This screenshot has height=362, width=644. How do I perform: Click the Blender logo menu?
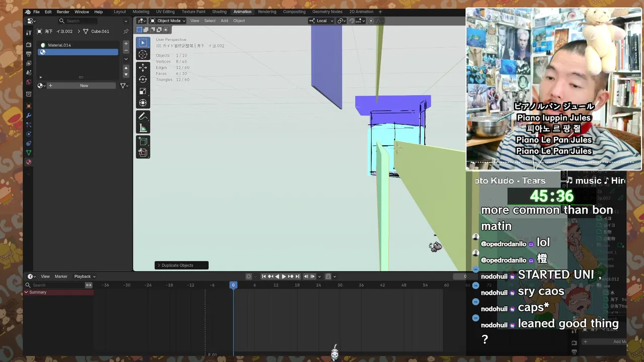[x=28, y=12]
